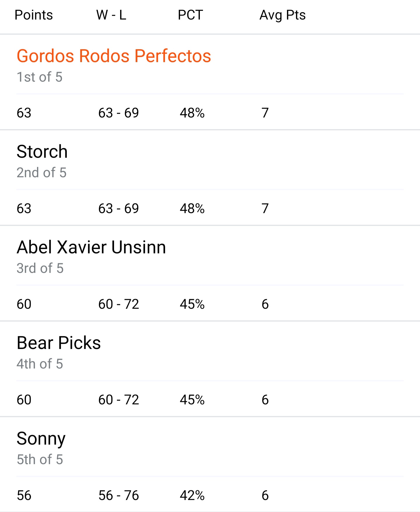The width and height of the screenshot is (420, 512).
Task: Click the W - L column header
Action: click(x=111, y=15)
